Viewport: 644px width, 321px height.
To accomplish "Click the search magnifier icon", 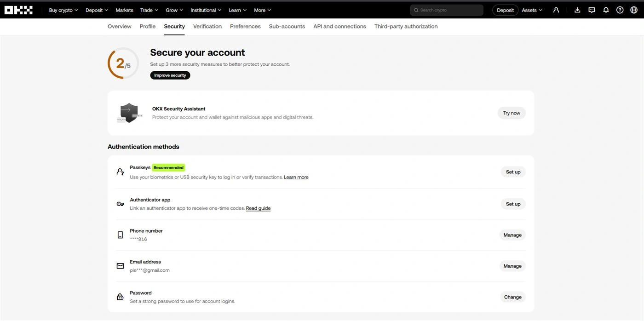I will pyautogui.click(x=416, y=10).
